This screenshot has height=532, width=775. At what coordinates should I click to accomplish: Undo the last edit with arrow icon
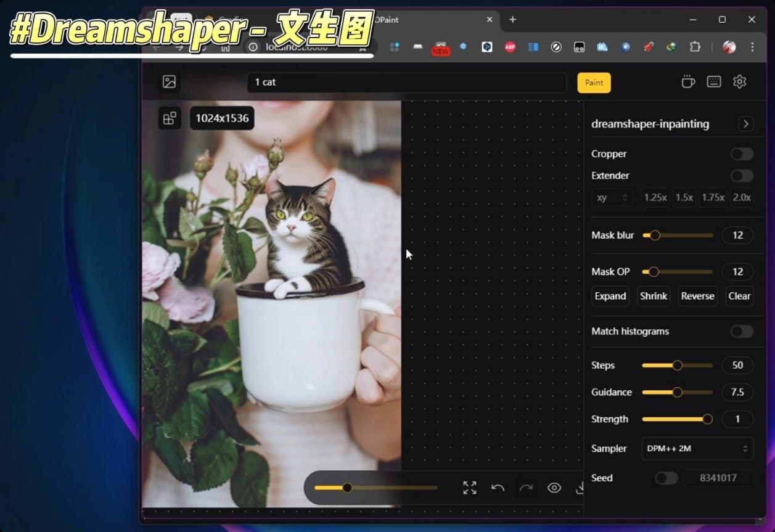pyautogui.click(x=498, y=487)
